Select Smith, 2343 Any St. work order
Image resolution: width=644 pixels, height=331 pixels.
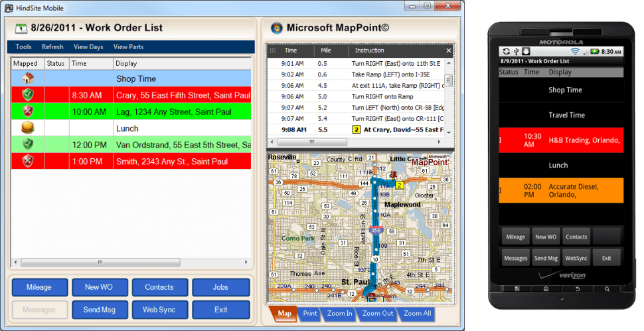click(131, 162)
